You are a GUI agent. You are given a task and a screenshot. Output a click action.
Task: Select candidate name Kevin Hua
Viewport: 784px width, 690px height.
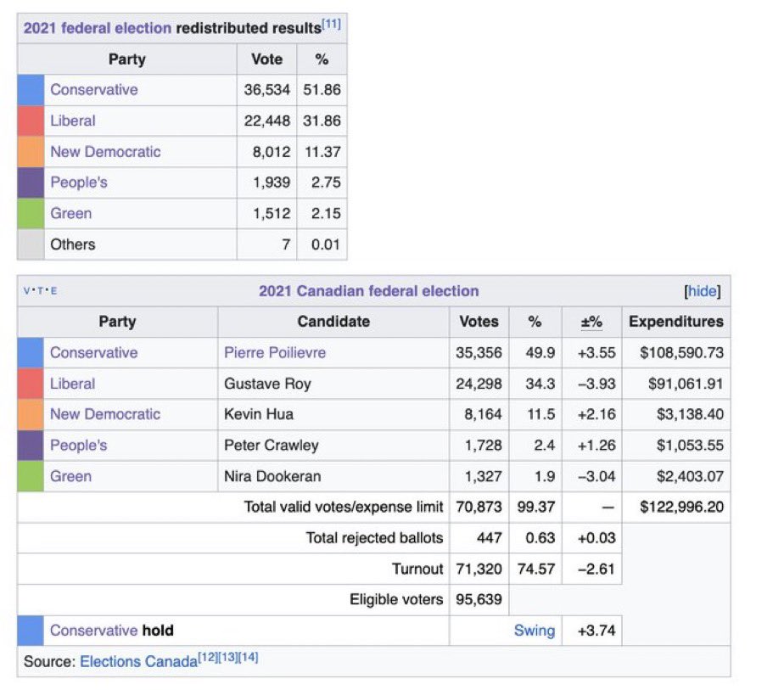[x=259, y=414]
